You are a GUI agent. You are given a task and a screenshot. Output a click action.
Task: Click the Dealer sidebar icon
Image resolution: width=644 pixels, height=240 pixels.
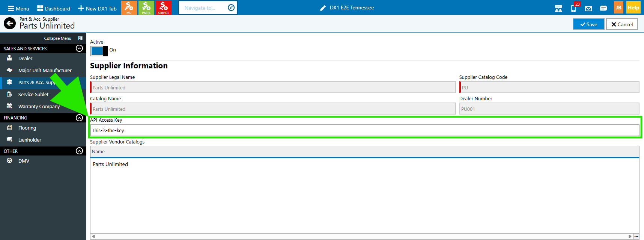[9, 58]
